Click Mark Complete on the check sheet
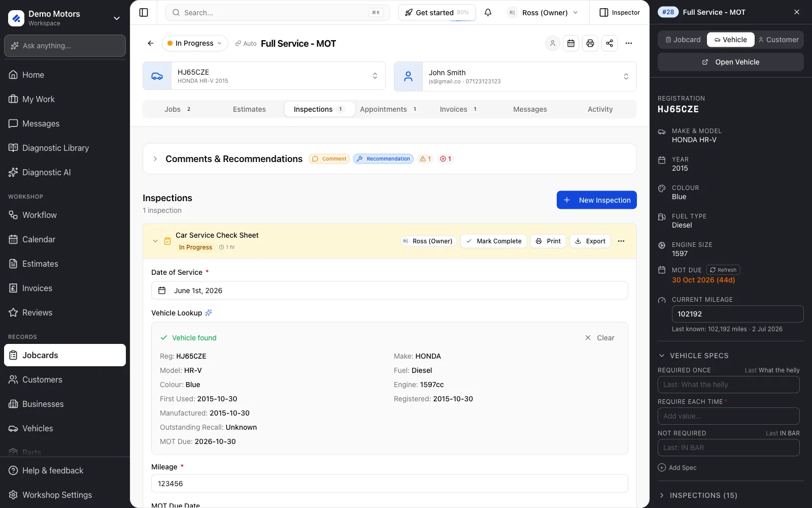Screen dimensions: 812x508 [x=494, y=241]
